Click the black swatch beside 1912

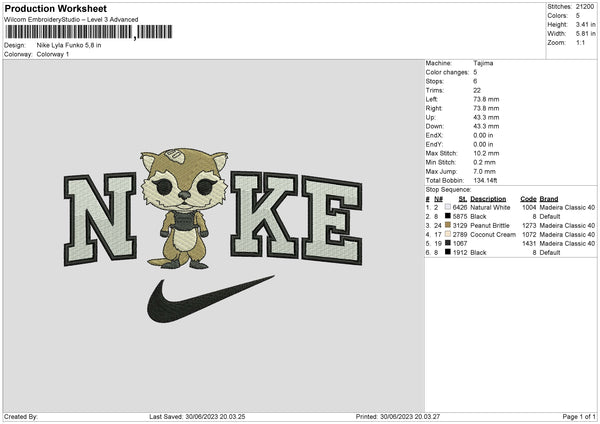448,253
